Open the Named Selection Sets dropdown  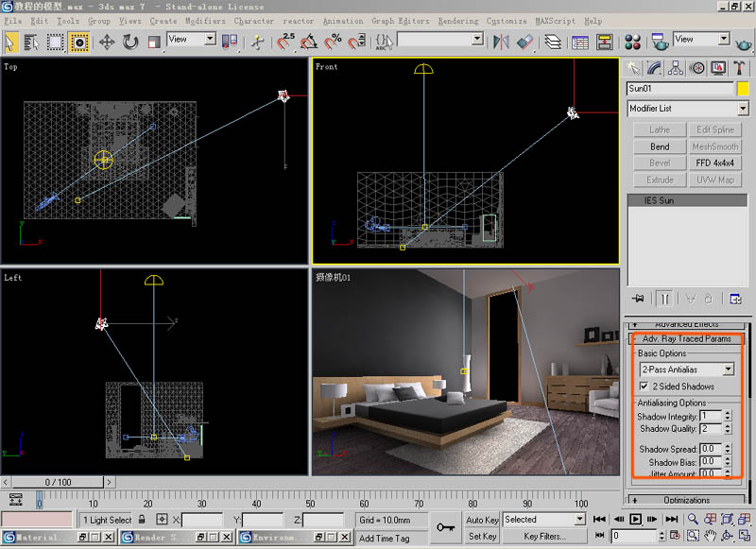point(477,40)
